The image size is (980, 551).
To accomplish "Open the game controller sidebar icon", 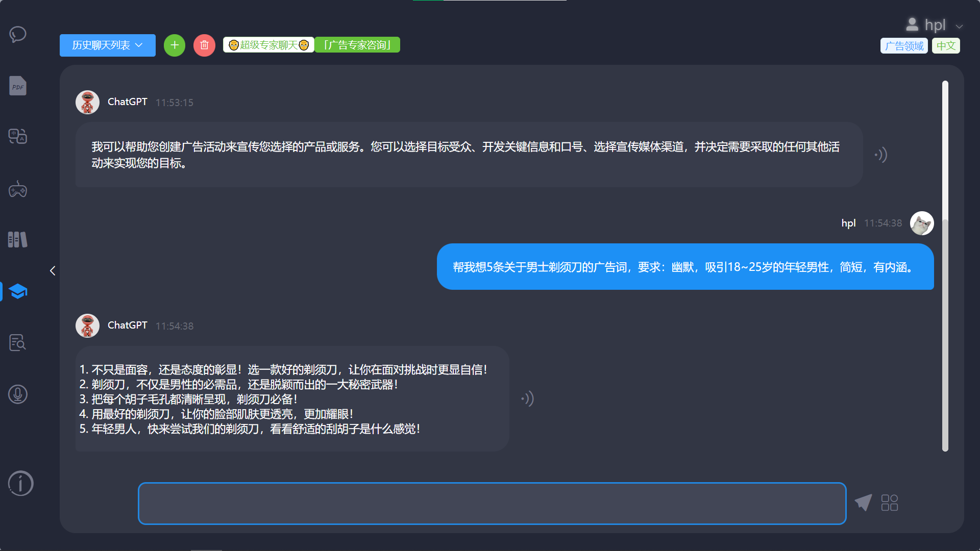I will 18,189.
